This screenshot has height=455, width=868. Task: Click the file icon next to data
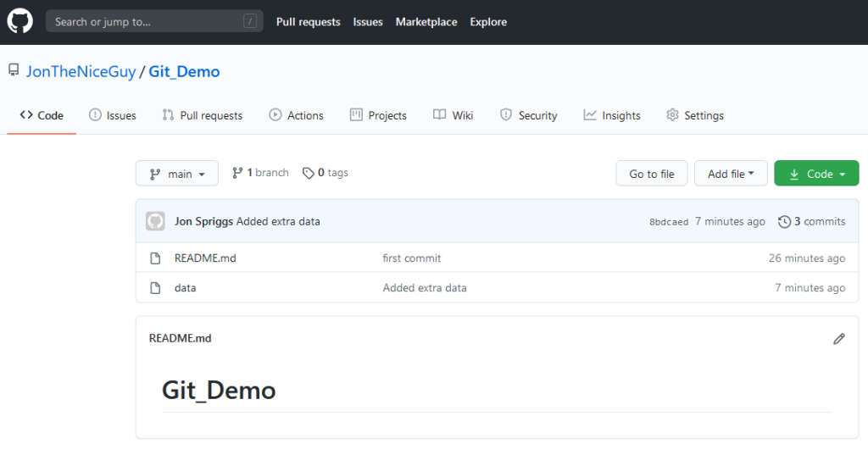(x=156, y=288)
